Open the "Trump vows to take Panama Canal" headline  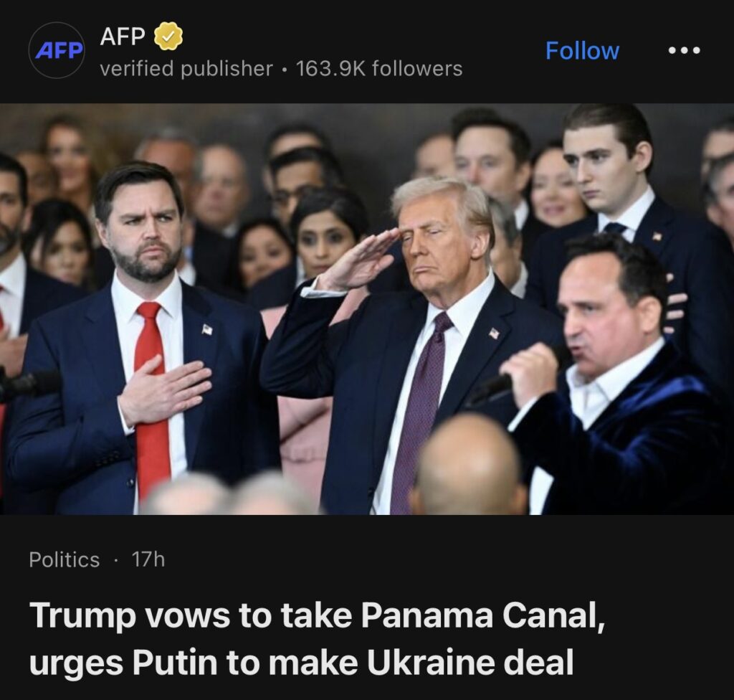click(x=317, y=617)
